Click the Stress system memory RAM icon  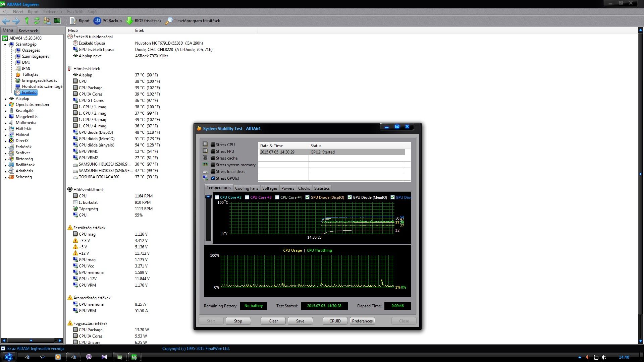205,165
